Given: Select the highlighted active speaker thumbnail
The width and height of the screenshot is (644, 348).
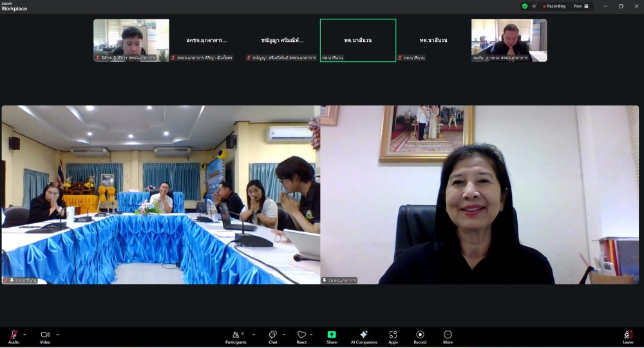Looking at the screenshot, I should tap(358, 40).
